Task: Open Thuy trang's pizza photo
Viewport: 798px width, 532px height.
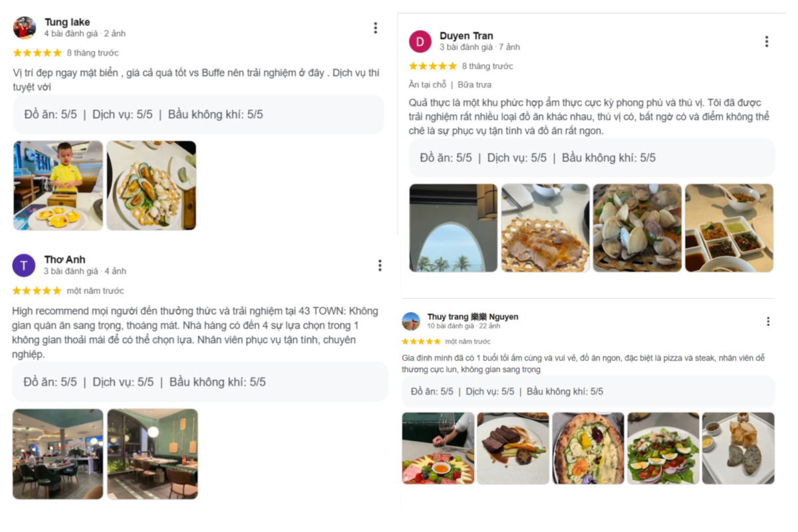Action: point(588,448)
